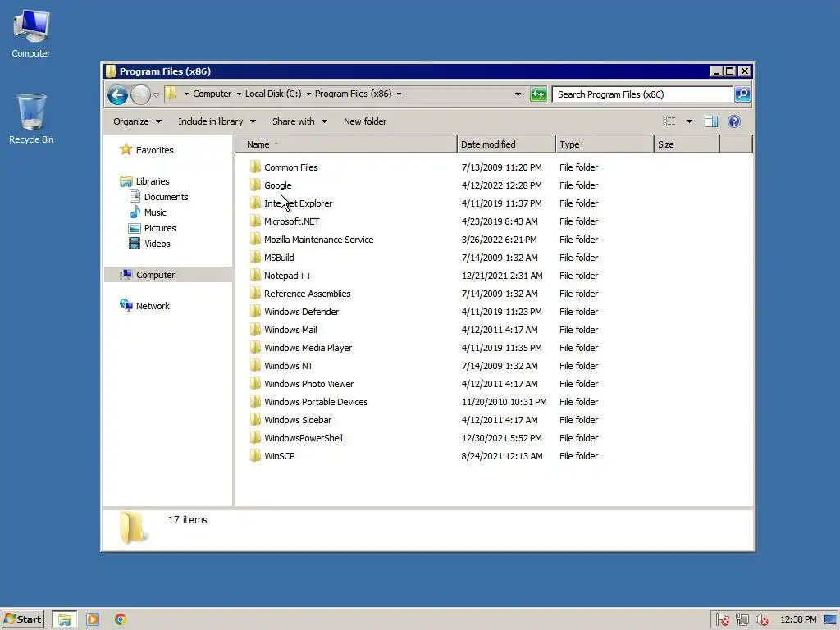Screen dimensions: 840x630
Task: Select Mozilla Maintenance Service folder icon
Action: pyautogui.click(x=255, y=239)
